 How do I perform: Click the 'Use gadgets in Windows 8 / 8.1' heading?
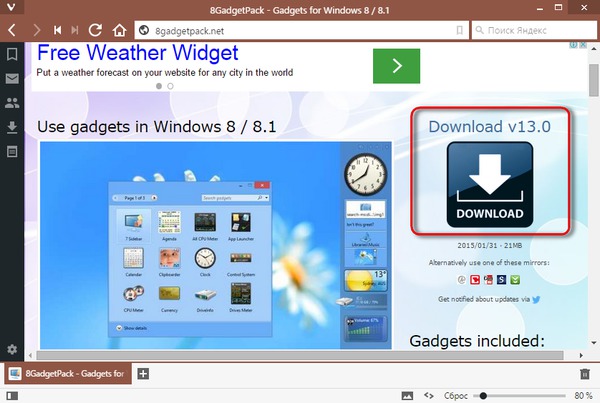[x=157, y=127]
